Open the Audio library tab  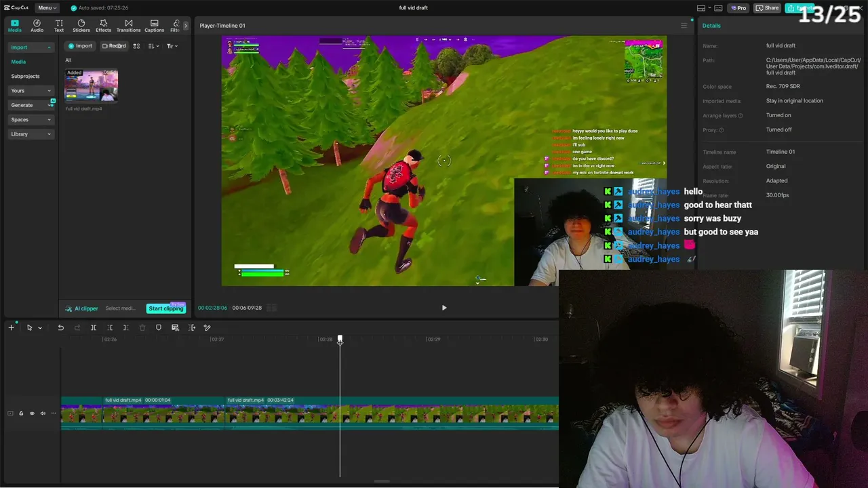pos(37,26)
